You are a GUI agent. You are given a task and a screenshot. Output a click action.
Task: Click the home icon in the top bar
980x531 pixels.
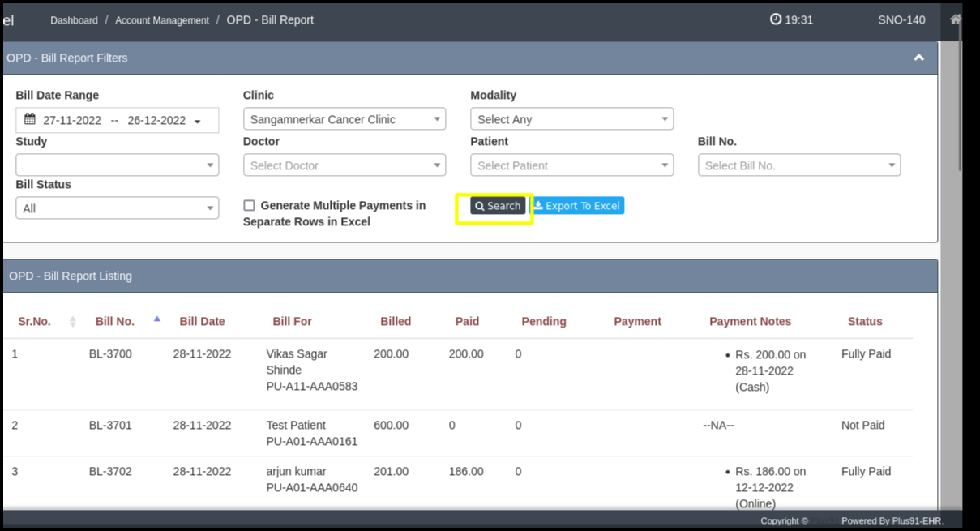click(x=954, y=19)
